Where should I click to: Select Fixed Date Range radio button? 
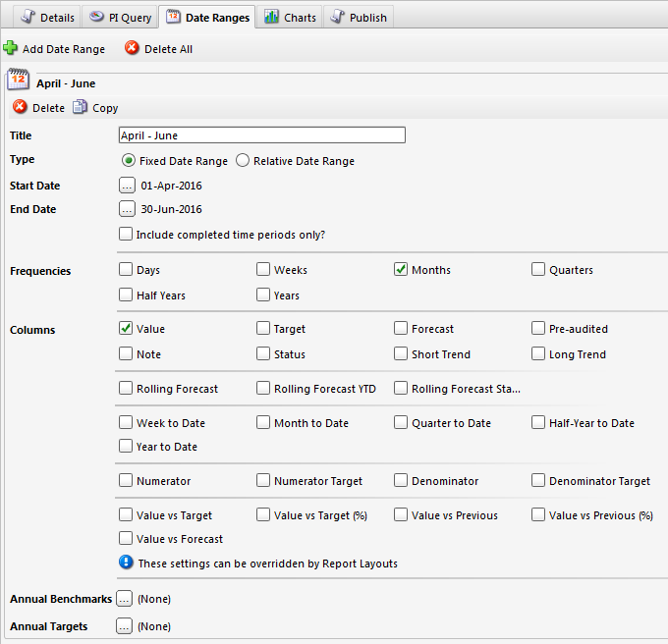point(129,160)
